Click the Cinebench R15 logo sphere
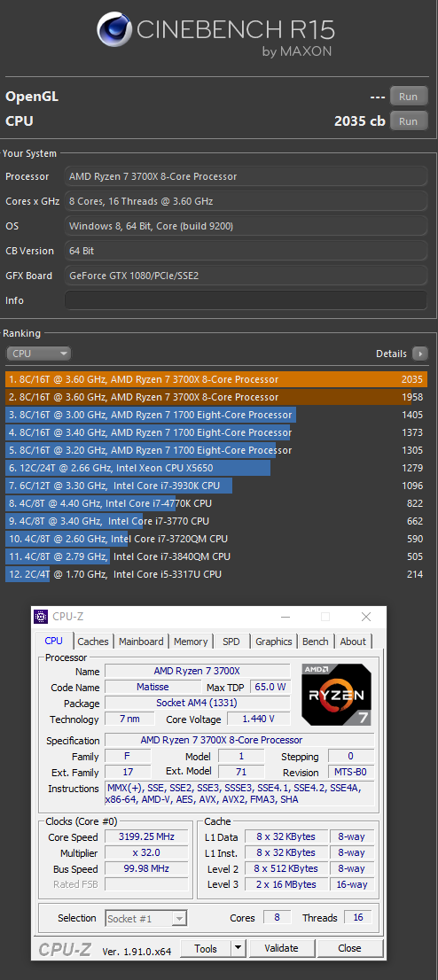Image resolution: width=438 pixels, height=980 pixels. 114,31
